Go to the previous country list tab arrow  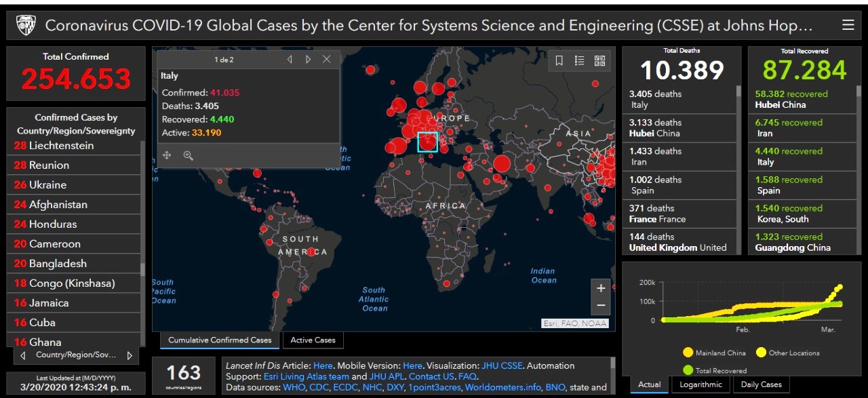coord(23,355)
